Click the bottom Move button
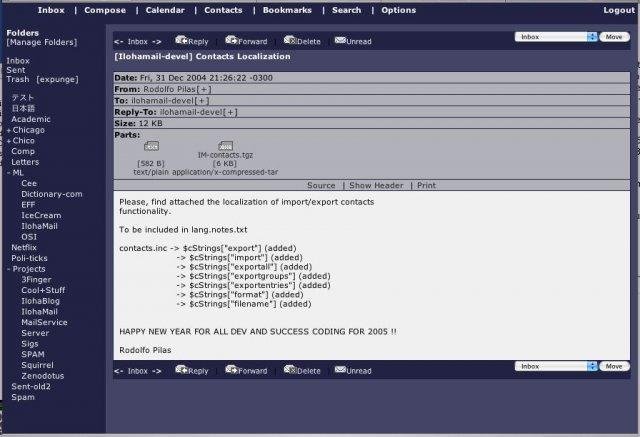The image size is (640, 437). point(614,366)
